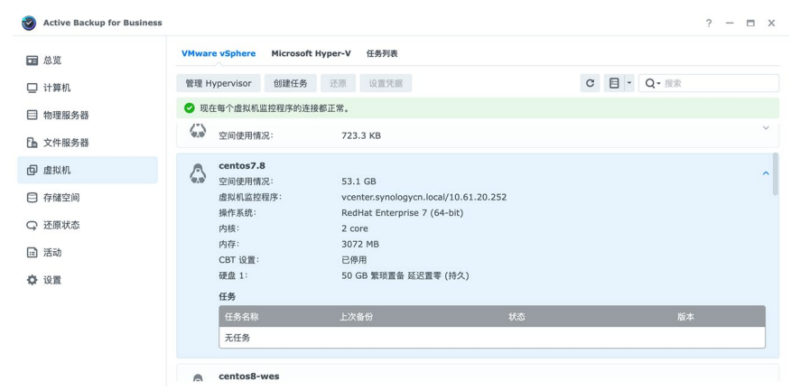Click the search magnifier icon

click(x=650, y=83)
